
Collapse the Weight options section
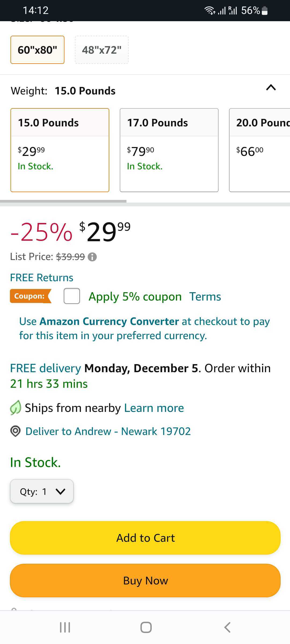271,88
